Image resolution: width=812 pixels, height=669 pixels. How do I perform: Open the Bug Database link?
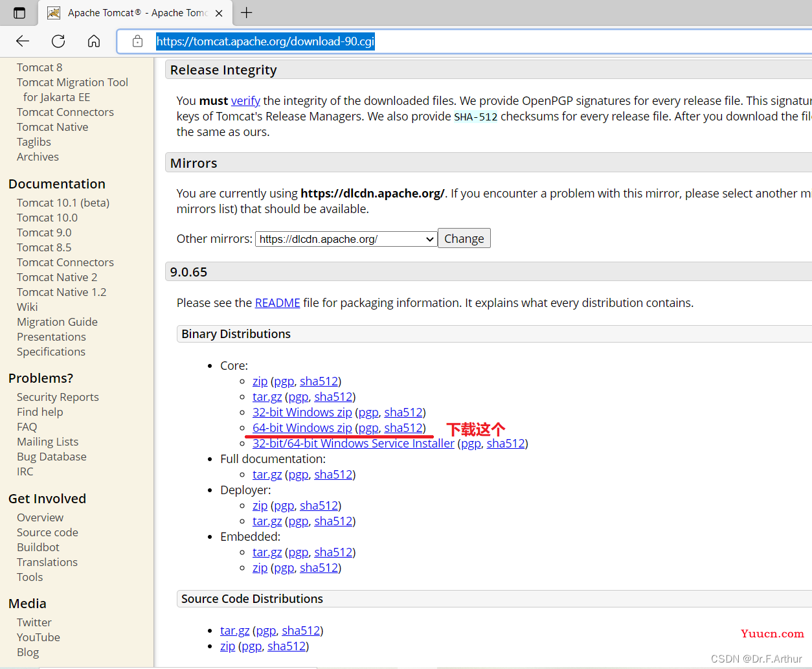click(52, 457)
